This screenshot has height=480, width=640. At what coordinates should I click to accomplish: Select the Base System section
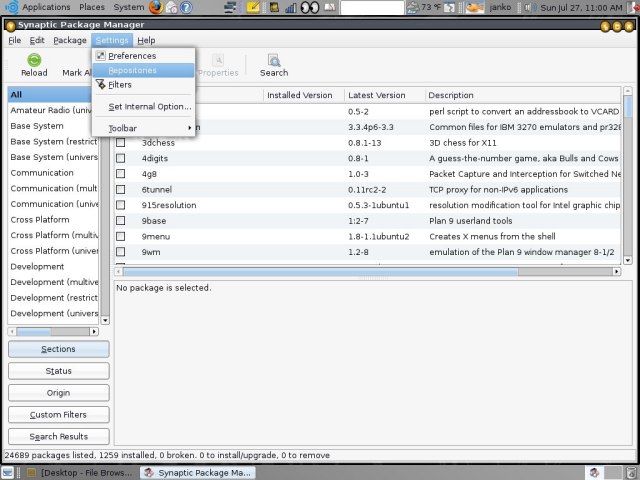point(53,126)
